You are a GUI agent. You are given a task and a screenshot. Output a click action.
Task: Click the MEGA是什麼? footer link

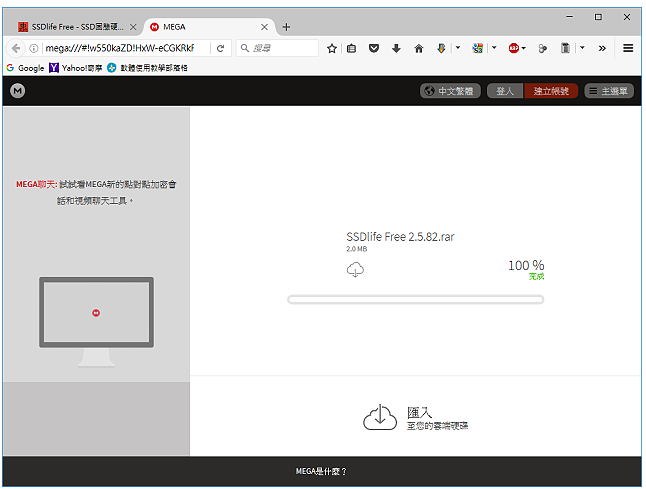tap(321, 471)
